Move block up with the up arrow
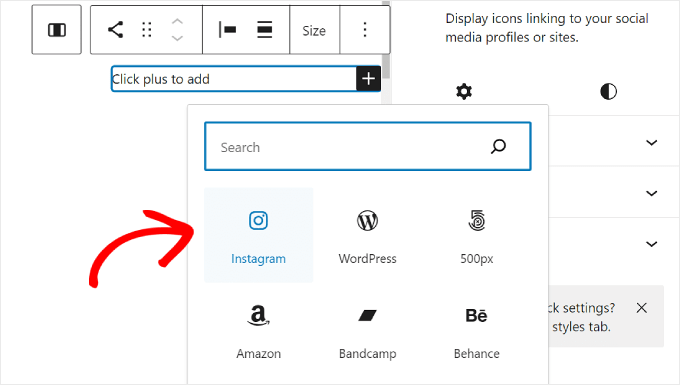The image size is (680, 385). [x=177, y=21]
